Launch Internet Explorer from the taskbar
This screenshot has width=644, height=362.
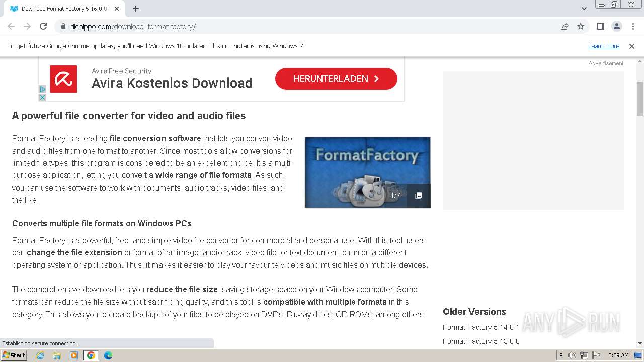coord(40,355)
